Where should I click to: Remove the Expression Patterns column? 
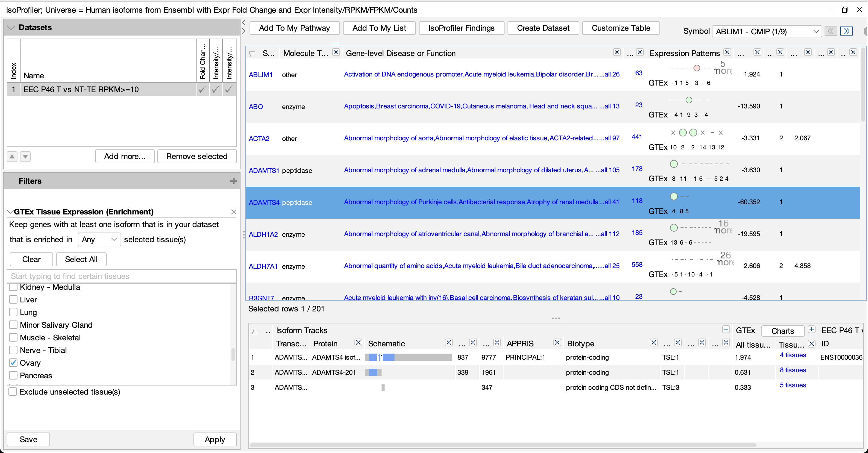tap(727, 52)
